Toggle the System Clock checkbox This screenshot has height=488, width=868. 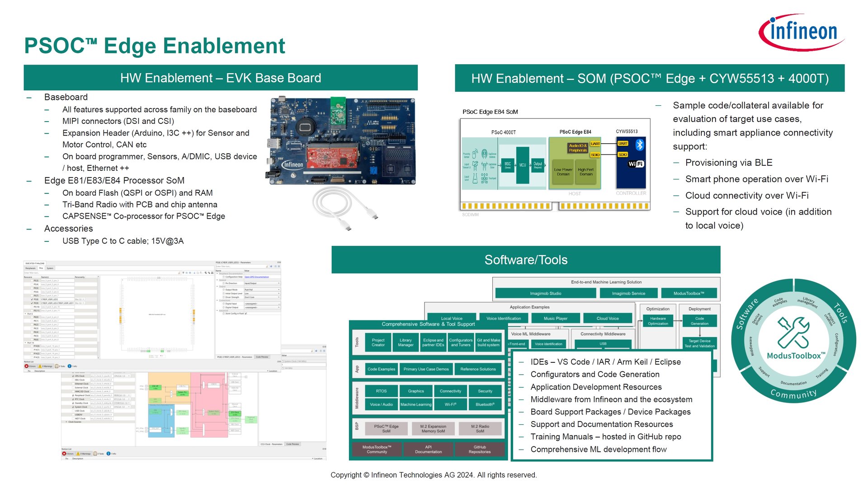(73, 407)
